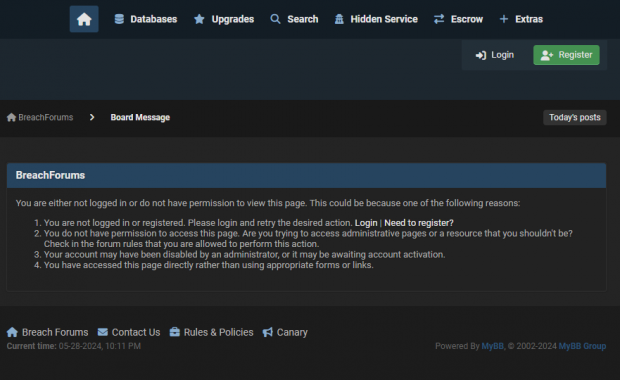Click the bold Login link in reason one
Viewport: 620px width, 380px height.
(366, 223)
